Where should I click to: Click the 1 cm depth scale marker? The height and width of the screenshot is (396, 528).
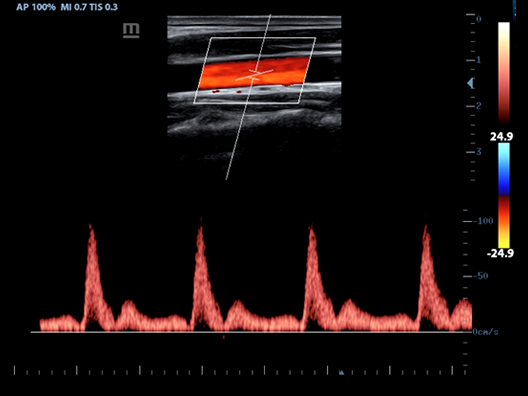click(x=478, y=60)
